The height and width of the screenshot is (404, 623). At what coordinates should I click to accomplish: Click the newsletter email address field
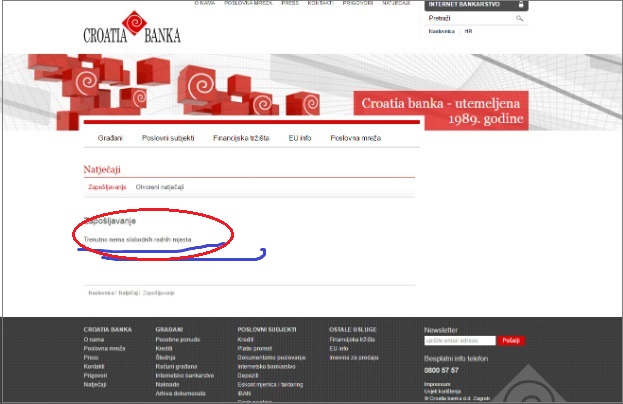460,340
